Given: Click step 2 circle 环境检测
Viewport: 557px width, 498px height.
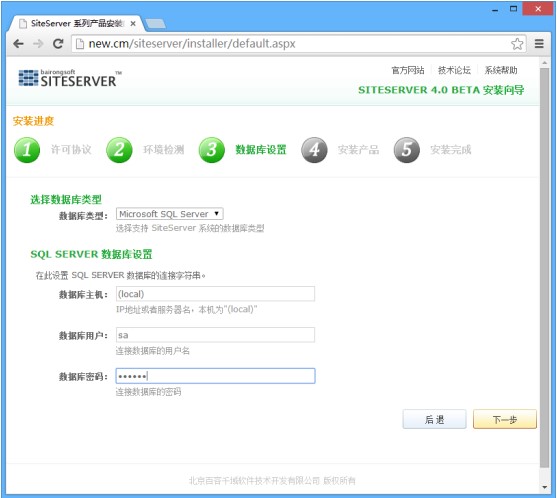Looking at the screenshot, I should pos(119,150).
